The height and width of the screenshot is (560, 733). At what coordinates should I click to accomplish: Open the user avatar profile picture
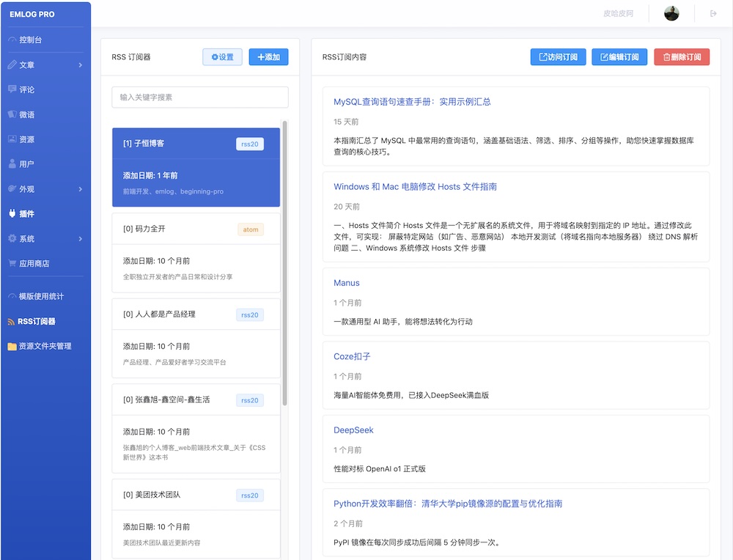click(671, 13)
